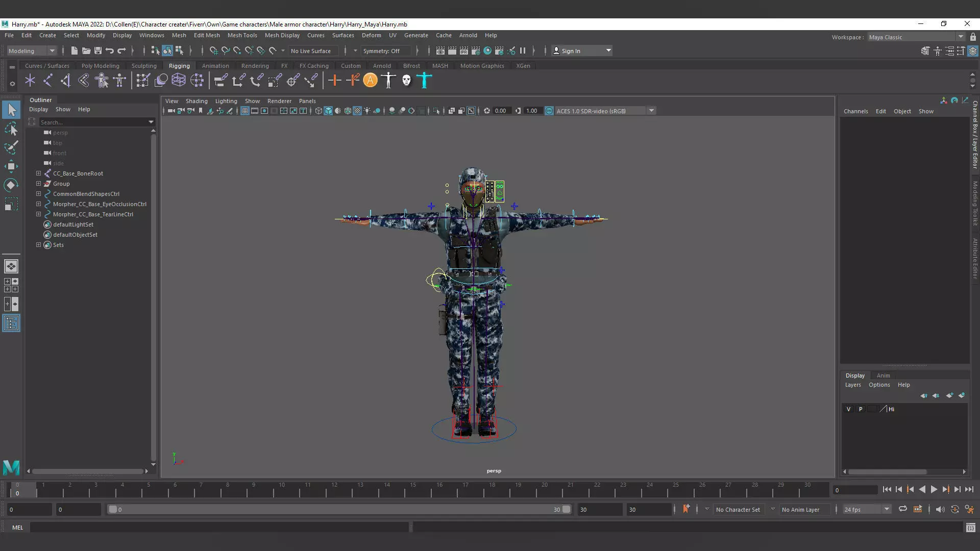Toggle the Auto Keyframe button
This screenshot has height=551, width=980.
tap(954, 509)
